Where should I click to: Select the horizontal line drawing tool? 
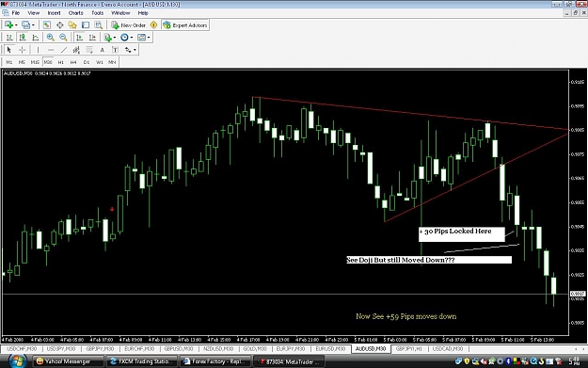[51, 50]
